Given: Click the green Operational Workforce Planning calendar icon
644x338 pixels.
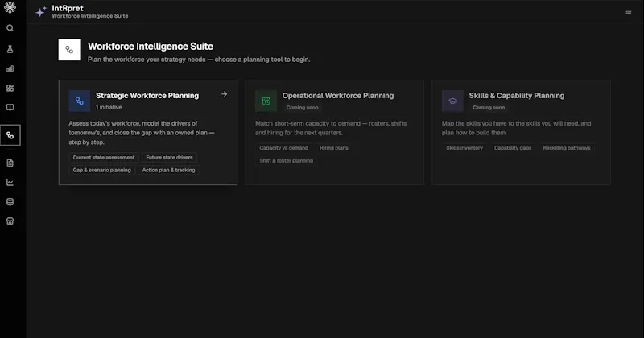Looking at the screenshot, I should coord(266,101).
